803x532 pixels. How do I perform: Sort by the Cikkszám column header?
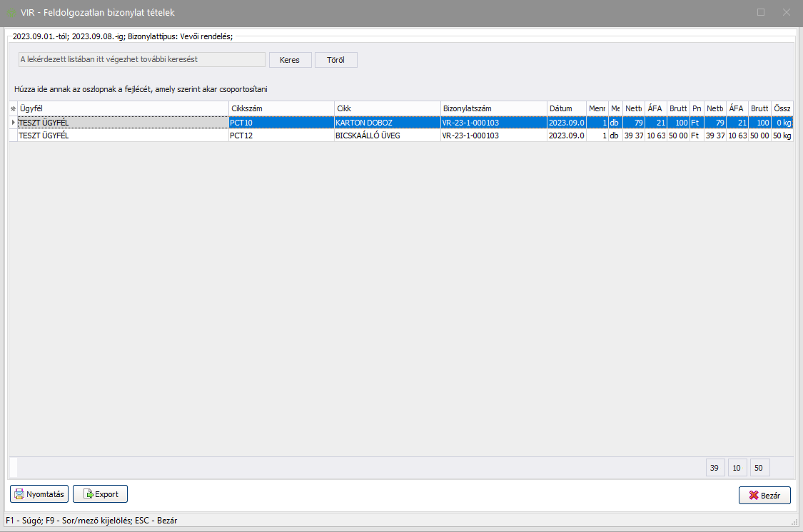281,108
